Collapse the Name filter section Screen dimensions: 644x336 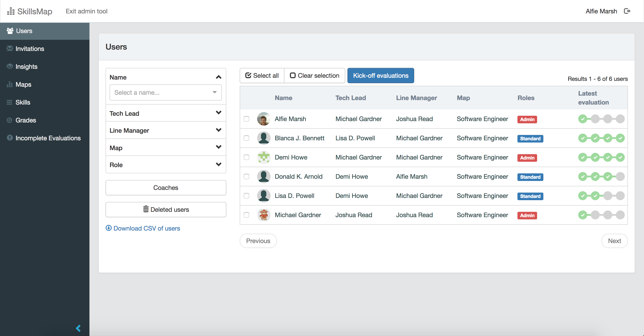(218, 77)
